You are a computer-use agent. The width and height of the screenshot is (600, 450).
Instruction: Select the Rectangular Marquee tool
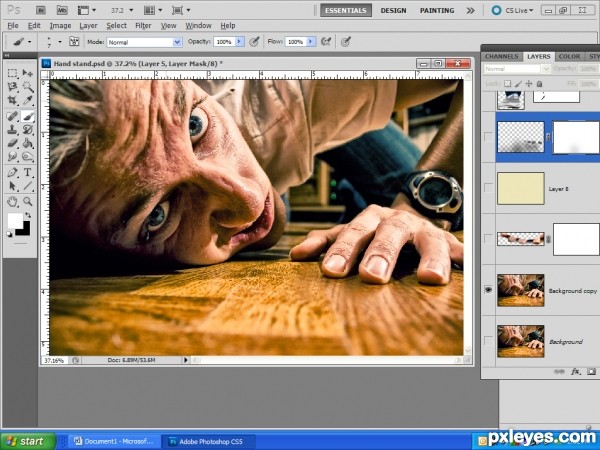pos(12,73)
